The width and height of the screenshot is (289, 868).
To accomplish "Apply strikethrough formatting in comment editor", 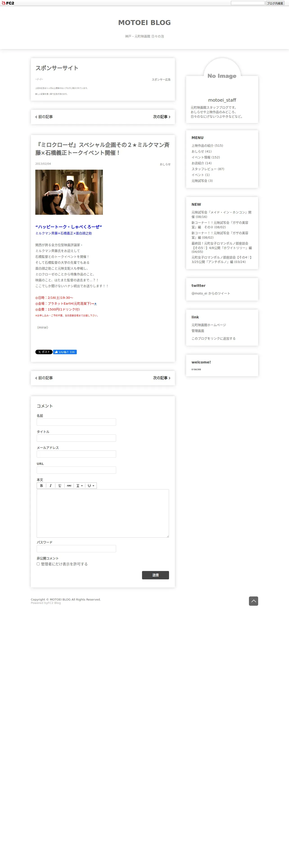I will coord(69,486).
